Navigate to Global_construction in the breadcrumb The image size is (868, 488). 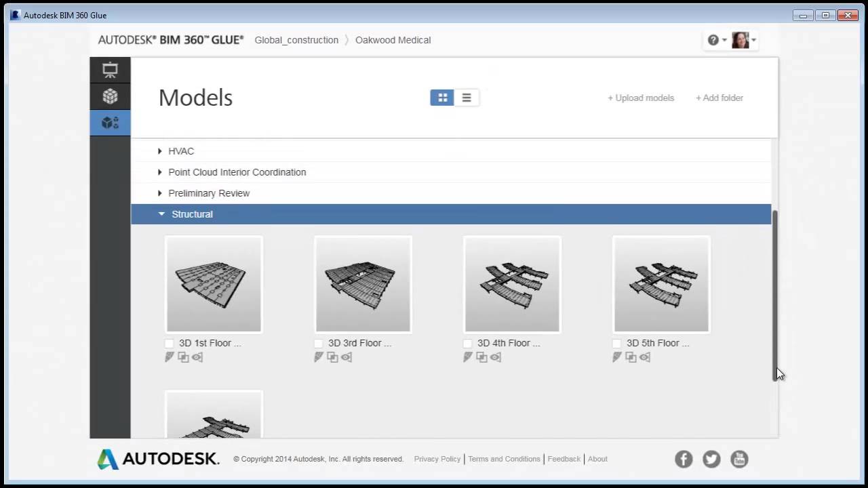pyautogui.click(x=296, y=40)
